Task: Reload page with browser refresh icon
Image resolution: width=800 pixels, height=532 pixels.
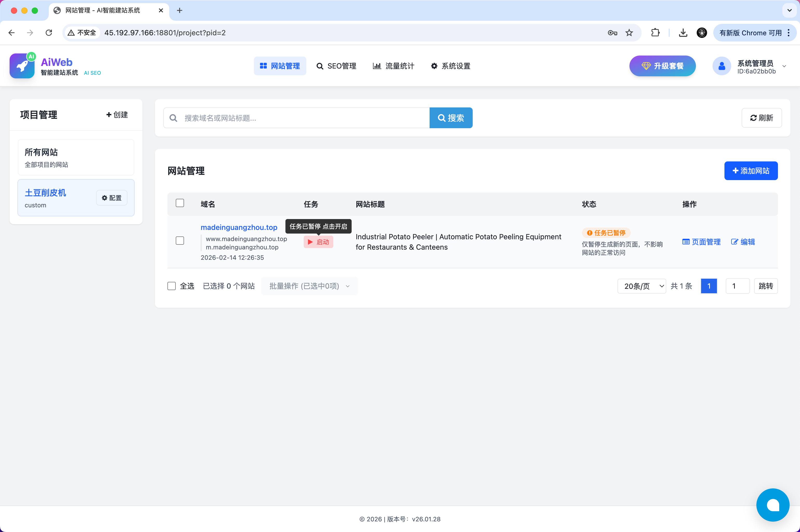Action: click(49, 33)
